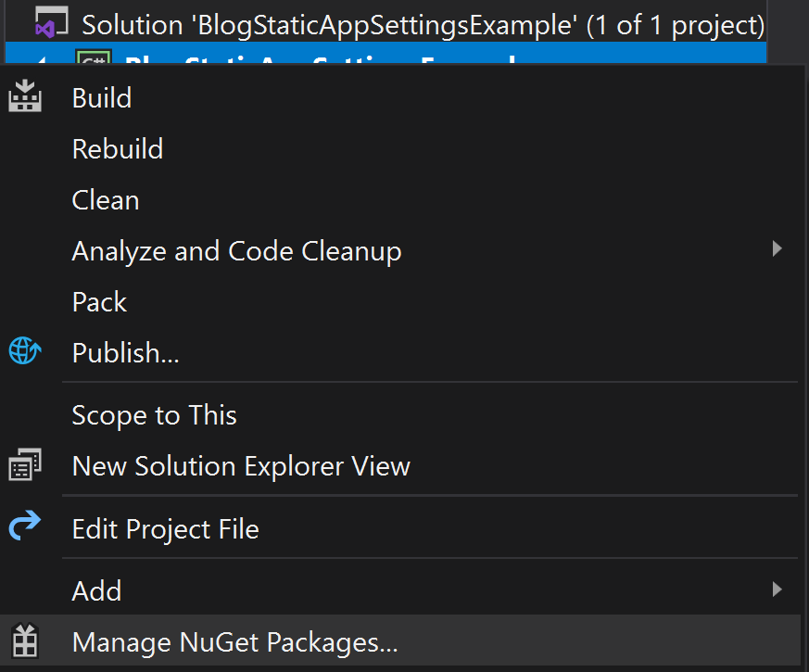Select Clean to remove build output

[105, 198]
